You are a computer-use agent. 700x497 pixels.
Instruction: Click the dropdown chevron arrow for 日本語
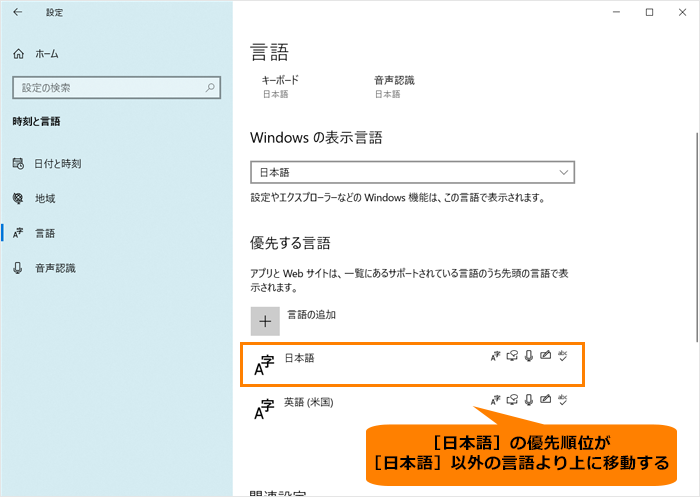(563, 172)
